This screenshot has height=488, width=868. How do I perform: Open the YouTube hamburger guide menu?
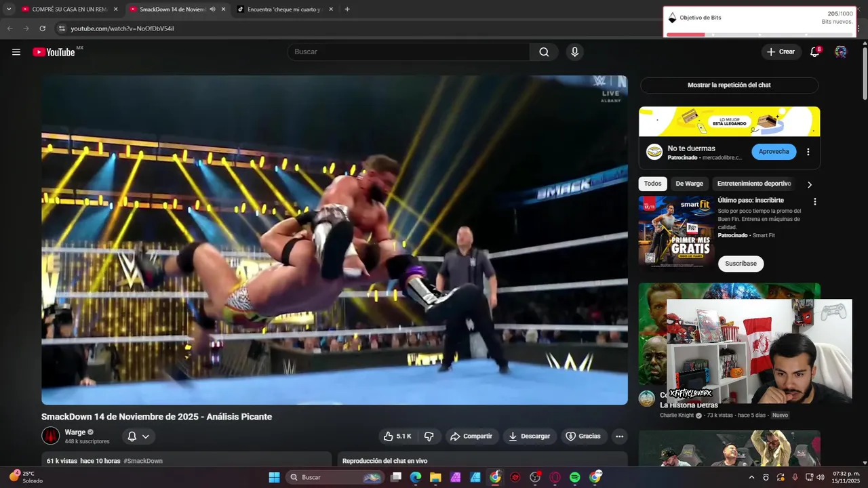pyautogui.click(x=16, y=52)
